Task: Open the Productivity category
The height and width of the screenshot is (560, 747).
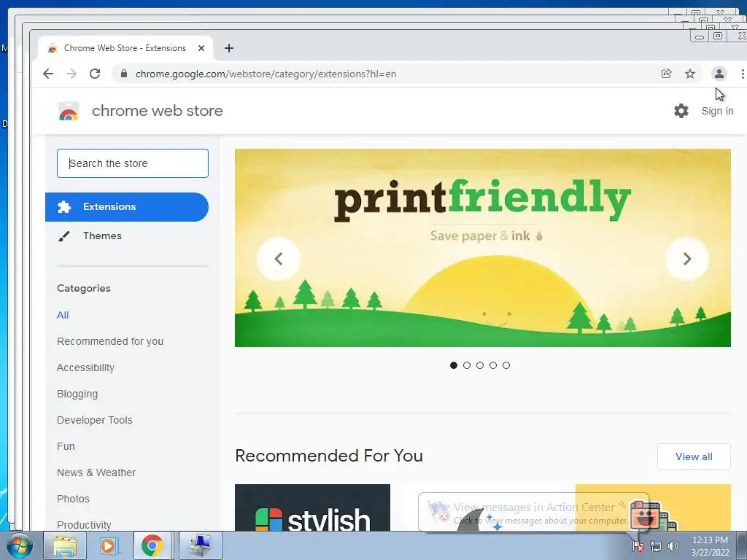Action: pos(84,525)
